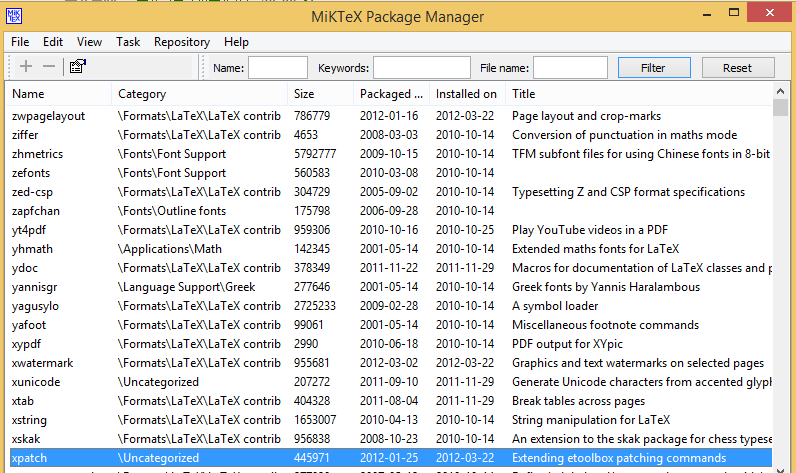The height and width of the screenshot is (473, 796).
Task: Click the title 'Miscellaneous footnote commands'
Action: pyautogui.click(x=605, y=325)
